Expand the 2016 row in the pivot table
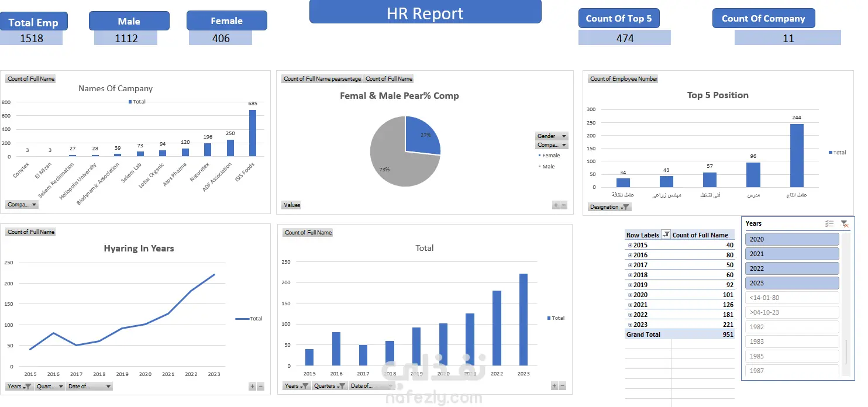The height and width of the screenshot is (407, 868). point(630,256)
